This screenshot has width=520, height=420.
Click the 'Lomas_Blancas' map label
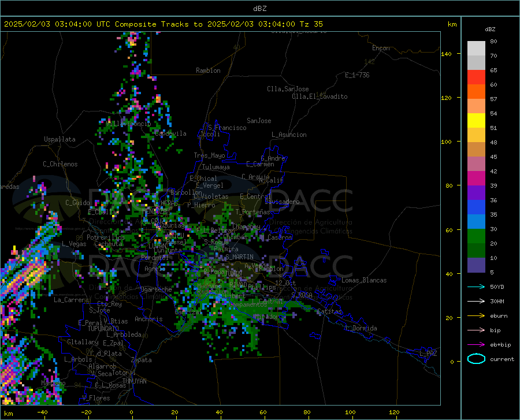pyautogui.click(x=364, y=280)
